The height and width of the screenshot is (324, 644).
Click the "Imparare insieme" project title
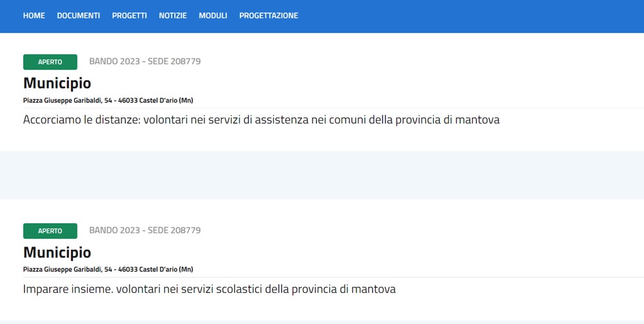click(x=209, y=289)
